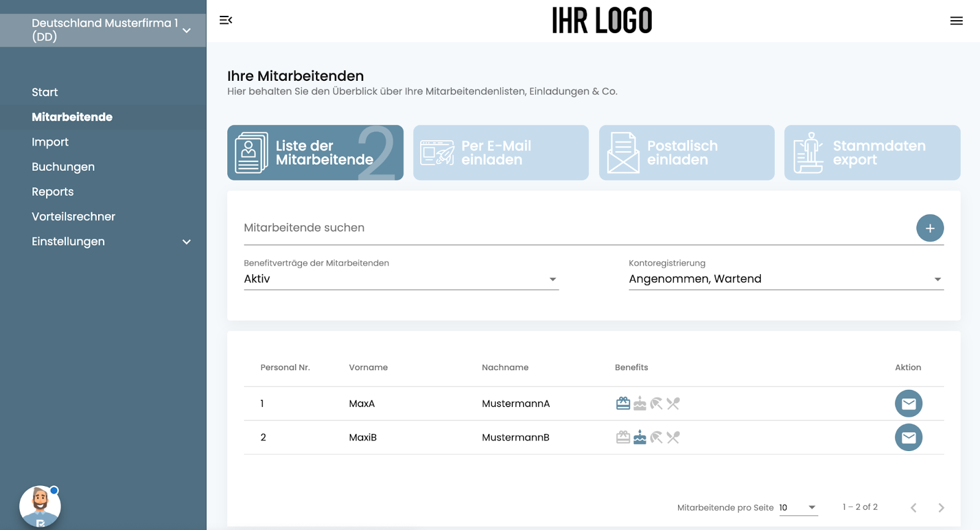Image resolution: width=980 pixels, height=530 pixels.
Task: Click Benefits column header
Action: point(631,367)
